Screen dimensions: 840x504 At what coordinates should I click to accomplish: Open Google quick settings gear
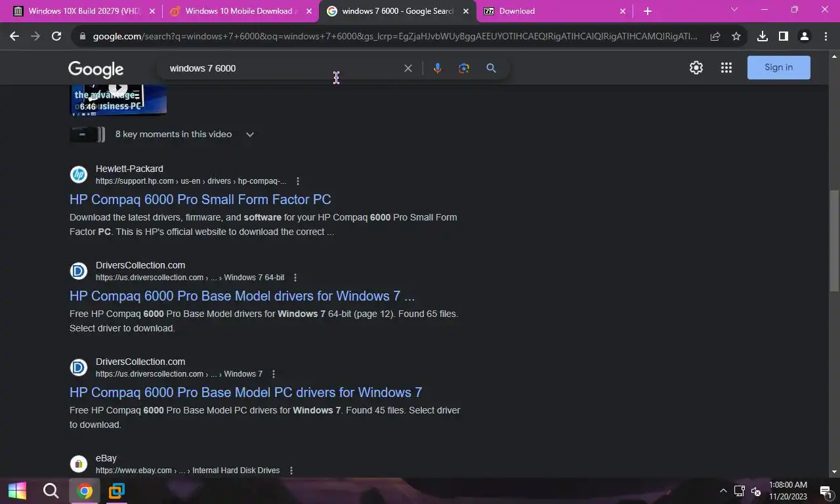(x=696, y=68)
